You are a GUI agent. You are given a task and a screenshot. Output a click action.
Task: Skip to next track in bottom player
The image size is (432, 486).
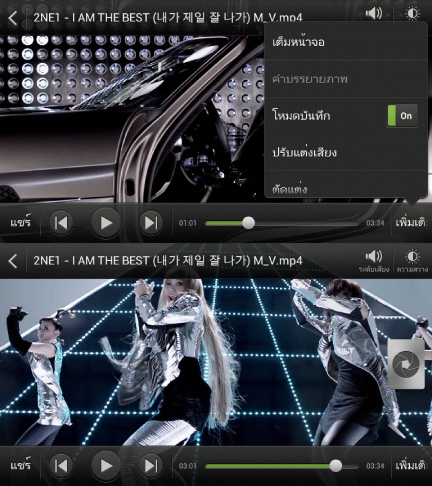pos(151,466)
